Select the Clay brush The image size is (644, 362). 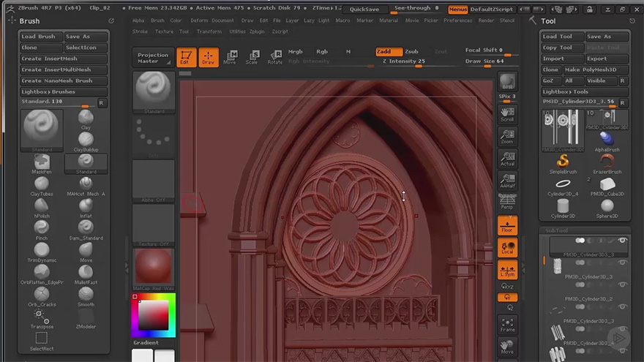86,120
